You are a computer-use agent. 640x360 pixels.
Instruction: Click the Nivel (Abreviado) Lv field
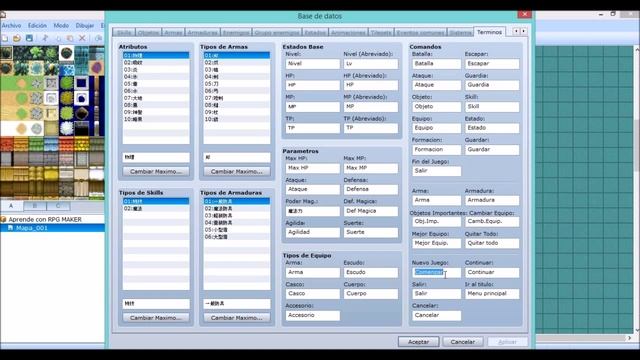(371, 64)
